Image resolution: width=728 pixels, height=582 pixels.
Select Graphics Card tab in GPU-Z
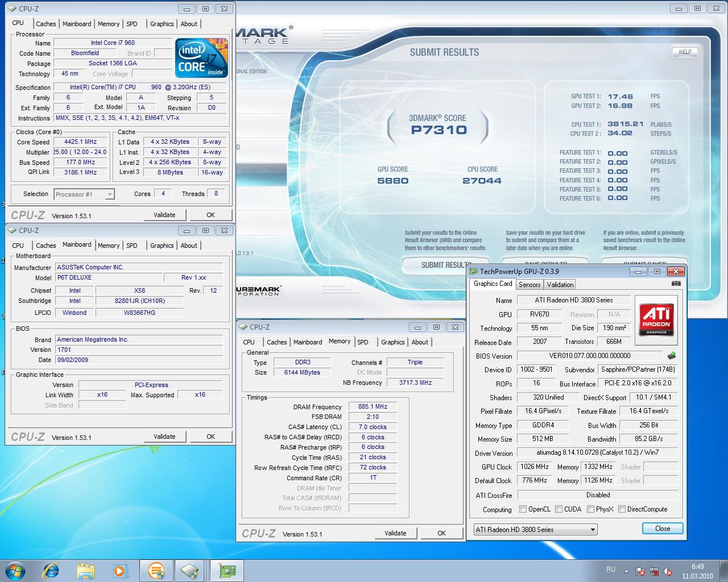click(x=493, y=284)
